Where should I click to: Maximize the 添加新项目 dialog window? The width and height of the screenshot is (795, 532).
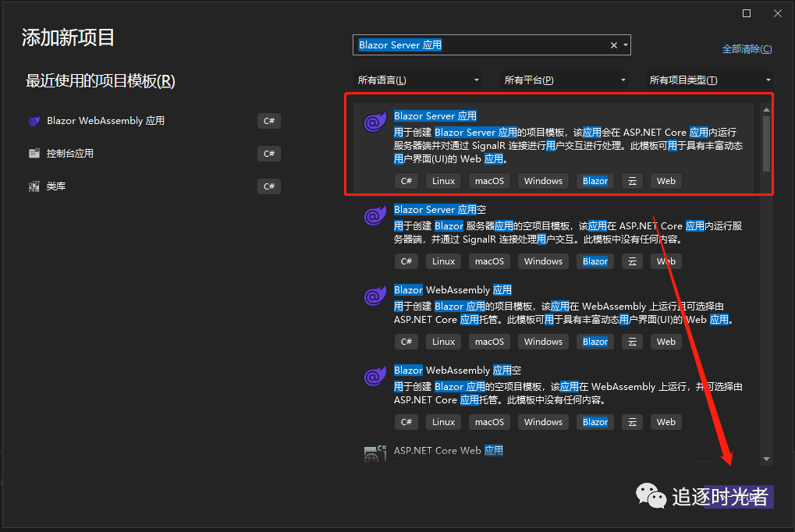point(747,12)
